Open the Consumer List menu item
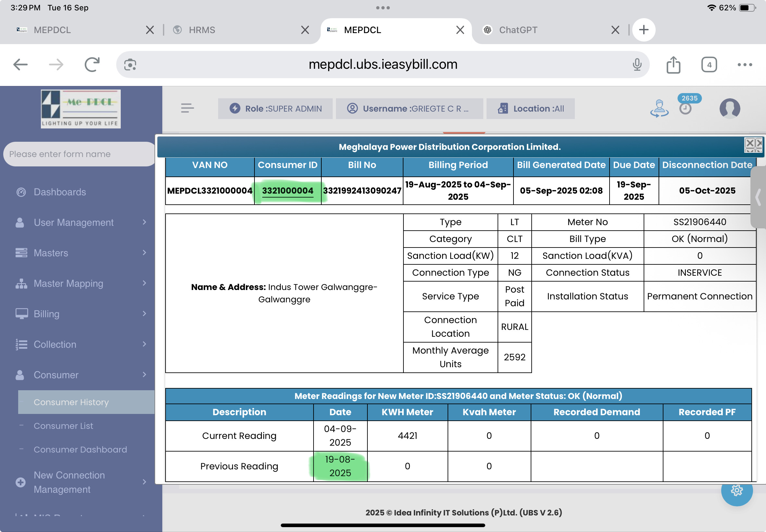766x532 pixels. pyautogui.click(x=63, y=426)
